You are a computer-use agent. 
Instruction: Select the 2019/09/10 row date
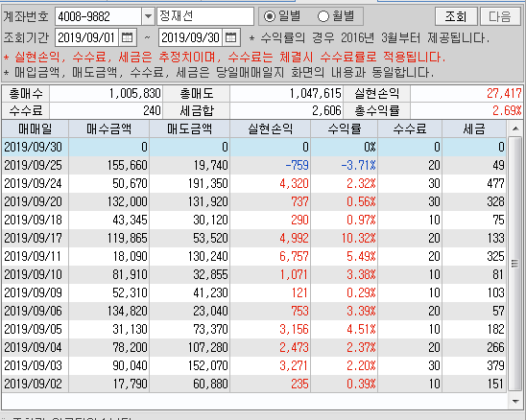pos(34,274)
